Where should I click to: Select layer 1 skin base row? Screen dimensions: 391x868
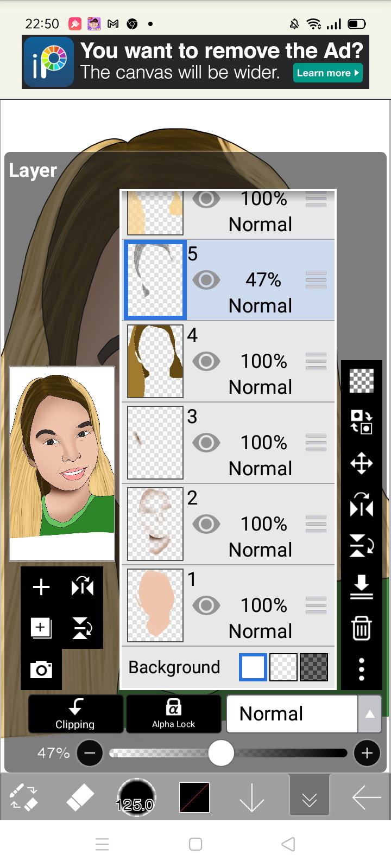(228, 605)
